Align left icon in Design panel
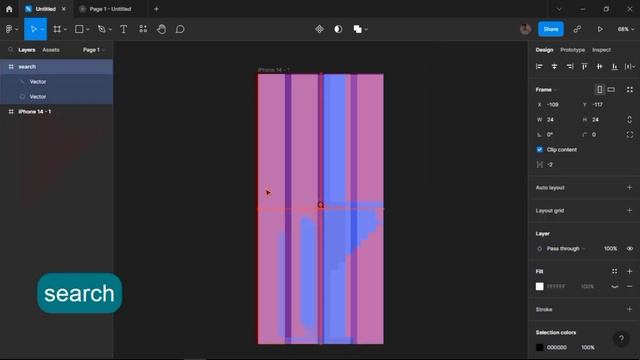 point(539,66)
